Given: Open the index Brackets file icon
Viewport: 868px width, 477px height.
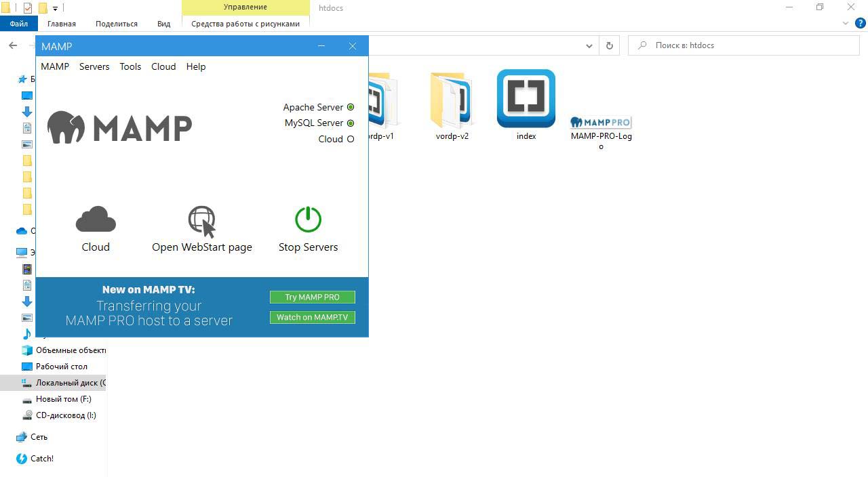Looking at the screenshot, I should point(526,99).
